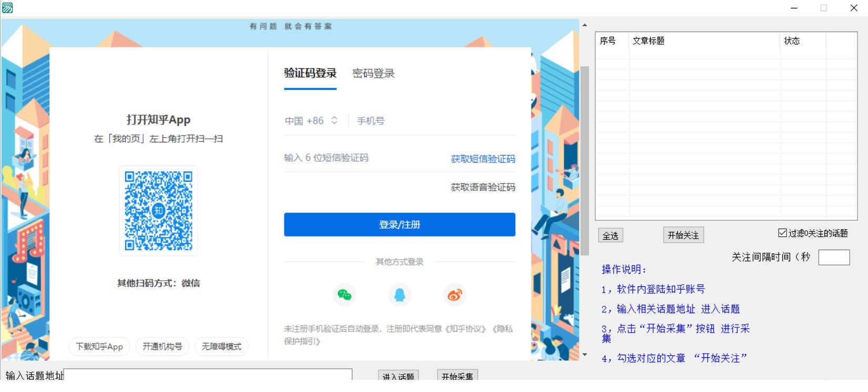The height and width of the screenshot is (392, 868).
Task: Click the 序号 column header
Action: point(612,40)
